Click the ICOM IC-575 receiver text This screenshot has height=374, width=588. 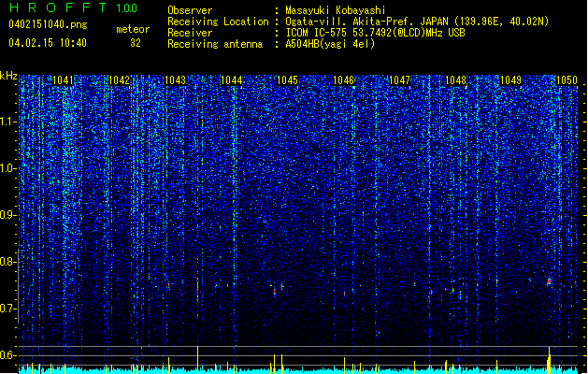pos(375,33)
